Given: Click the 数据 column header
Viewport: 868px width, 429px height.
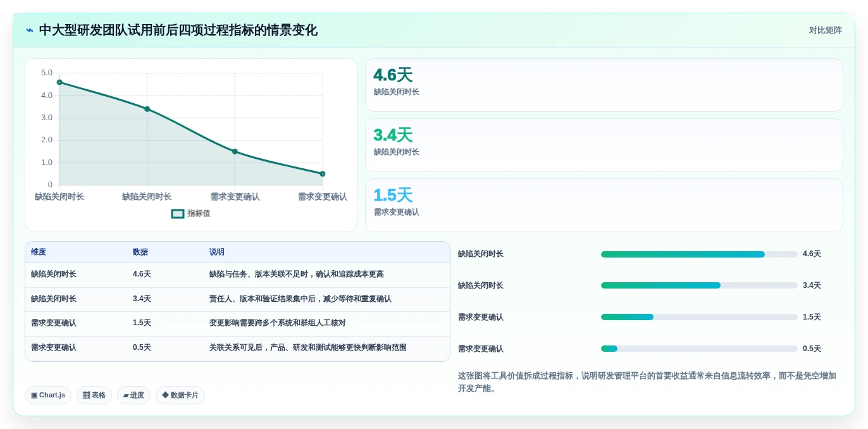Looking at the screenshot, I should (140, 252).
